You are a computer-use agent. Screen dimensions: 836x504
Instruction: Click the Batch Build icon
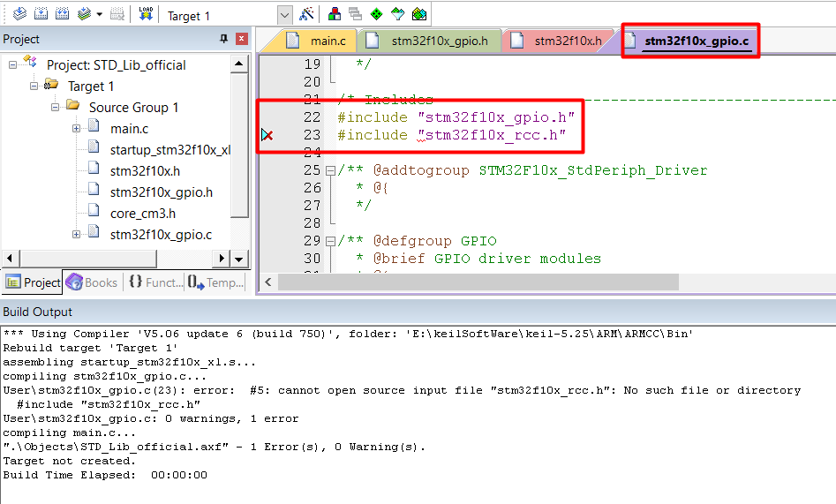[84, 14]
